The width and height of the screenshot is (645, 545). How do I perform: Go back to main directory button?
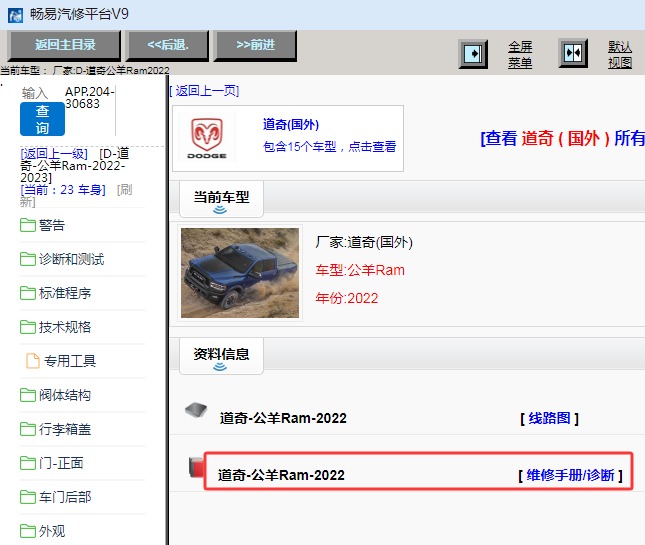point(65,45)
